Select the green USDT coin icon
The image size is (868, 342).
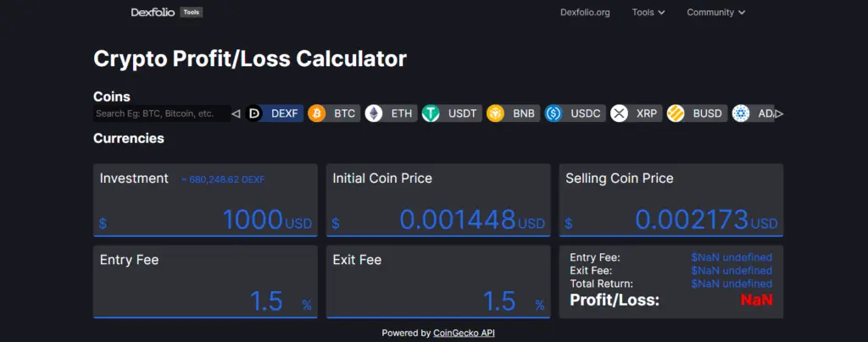[432, 113]
